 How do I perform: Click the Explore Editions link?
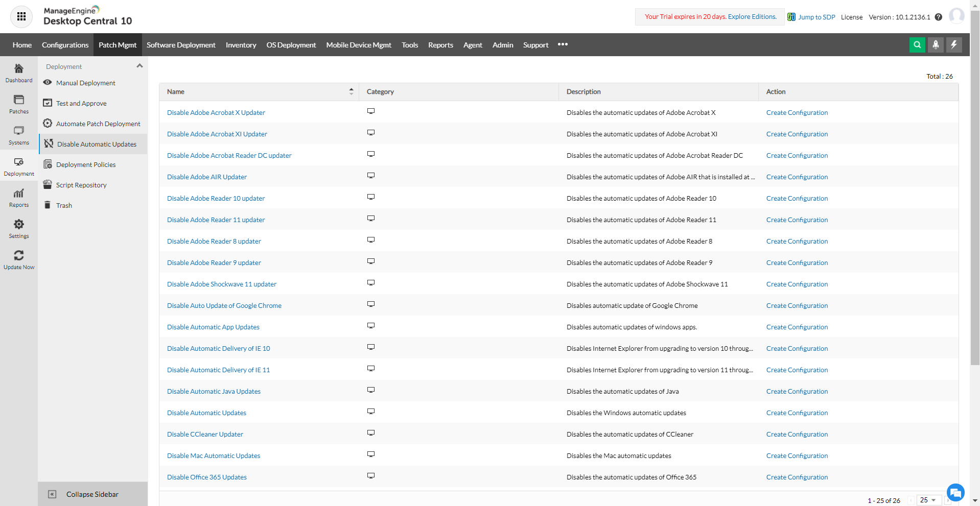point(752,16)
